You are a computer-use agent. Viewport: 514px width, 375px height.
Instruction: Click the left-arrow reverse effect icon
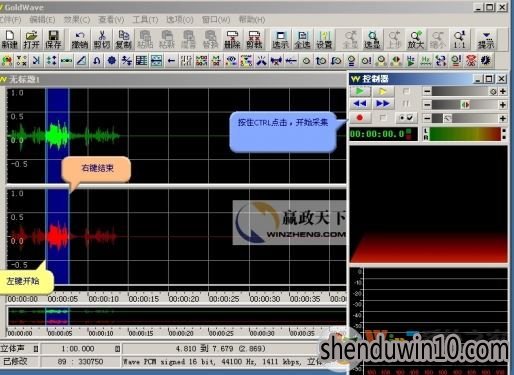pos(171,61)
